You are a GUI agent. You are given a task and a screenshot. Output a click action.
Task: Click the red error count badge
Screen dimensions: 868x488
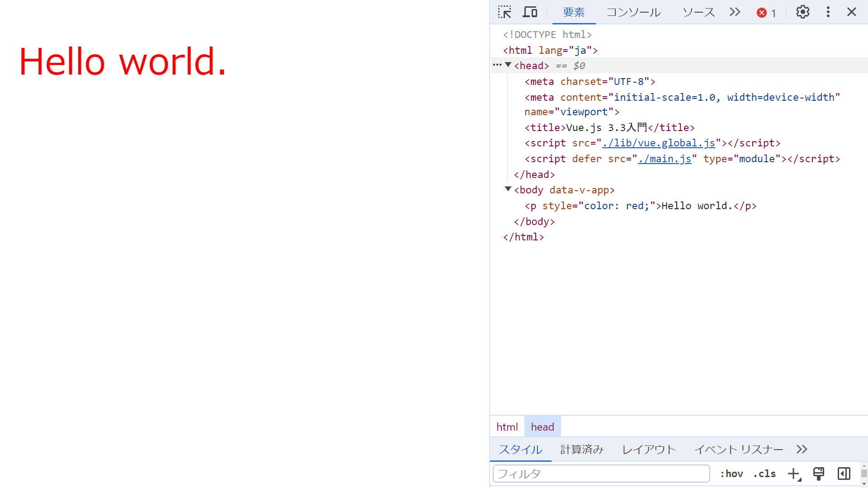pyautogui.click(x=766, y=13)
